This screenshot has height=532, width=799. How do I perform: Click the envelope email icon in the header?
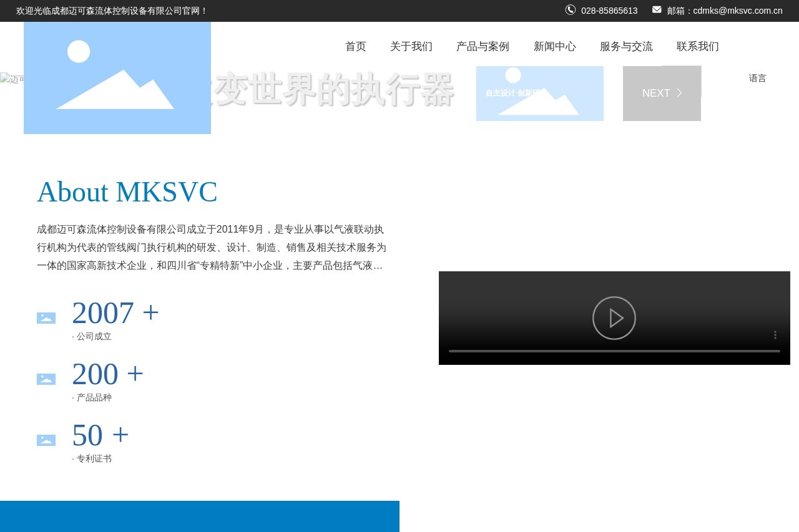coord(657,9)
